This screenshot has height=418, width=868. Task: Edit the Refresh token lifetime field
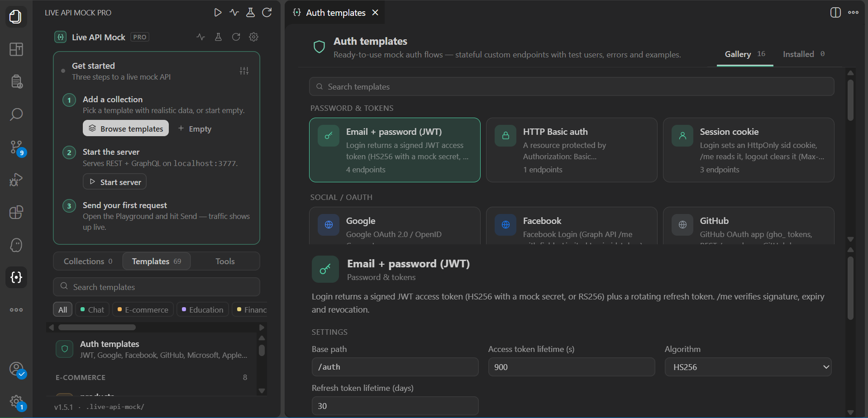pos(395,406)
